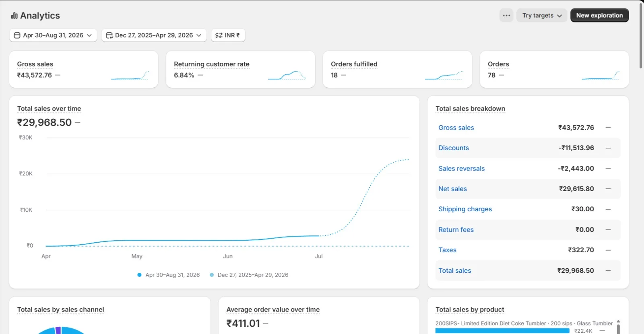The width and height of the screenshot is (644, 334).
Task: Click the 200SIPS Diet Coke Tumbler product bar
Action: pos(502,331)
